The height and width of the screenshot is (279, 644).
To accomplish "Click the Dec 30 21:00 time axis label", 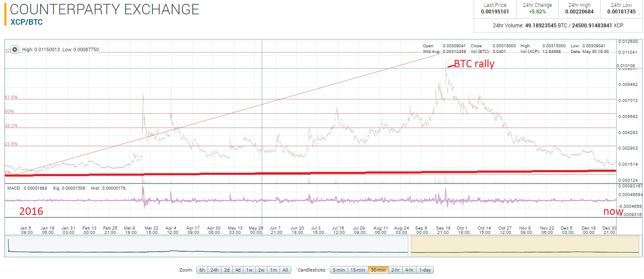I will (609, 230).
